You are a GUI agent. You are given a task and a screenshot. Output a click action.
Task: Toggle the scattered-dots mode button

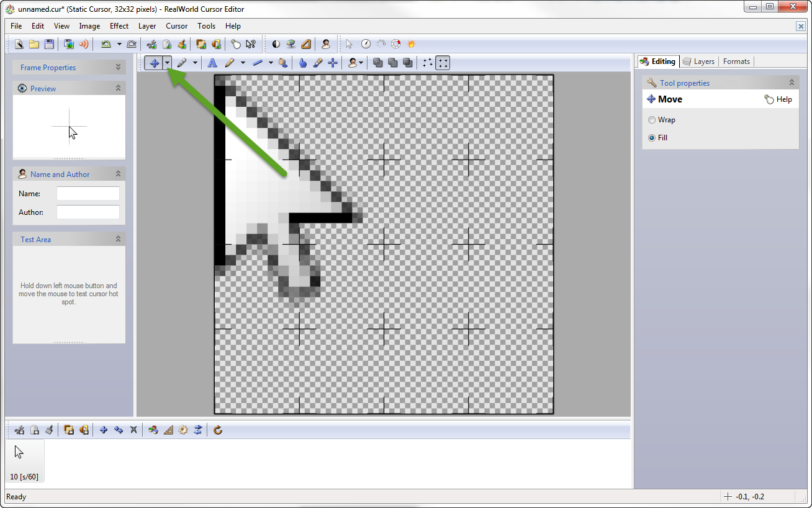tap(428, 63)
